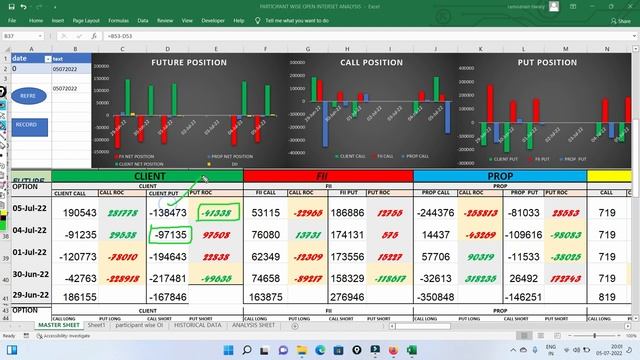Expand the Name Box dropdown
640x360 pixels.
pyautogui.click(x=40, y=36)
